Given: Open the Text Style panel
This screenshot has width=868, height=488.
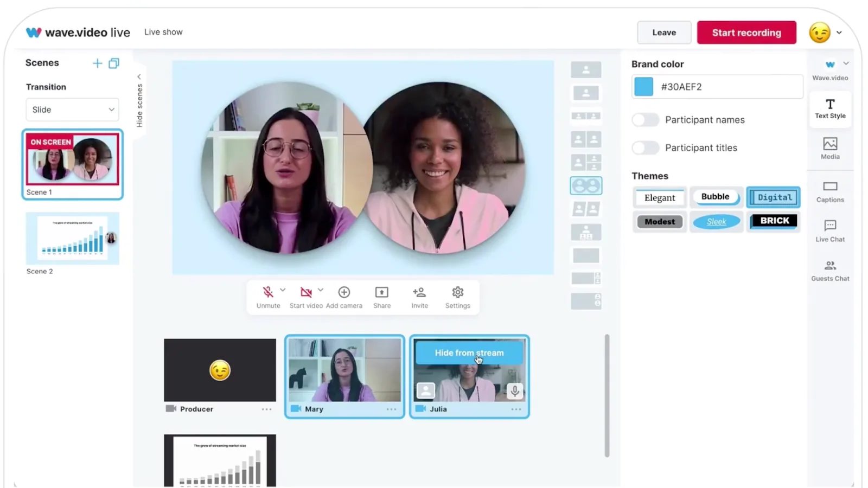Looking at the screenshot, I should tap(829, 108).
